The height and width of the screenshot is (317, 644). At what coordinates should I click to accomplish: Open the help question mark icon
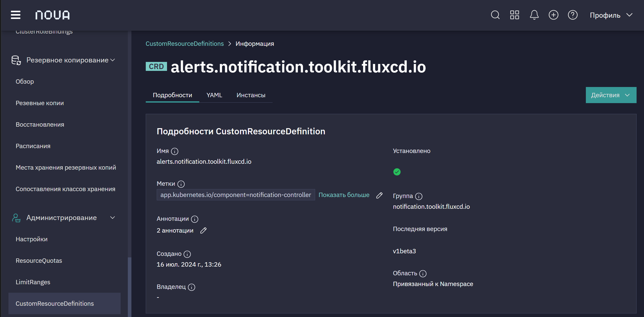573,15
